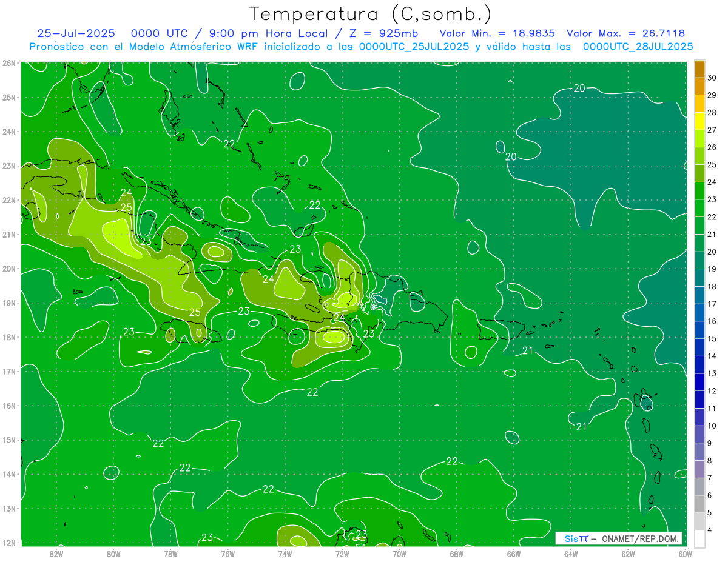Select the 'Valor Max. = 26.7118' text
Viewport: 728px width, 562px height.
625,33
